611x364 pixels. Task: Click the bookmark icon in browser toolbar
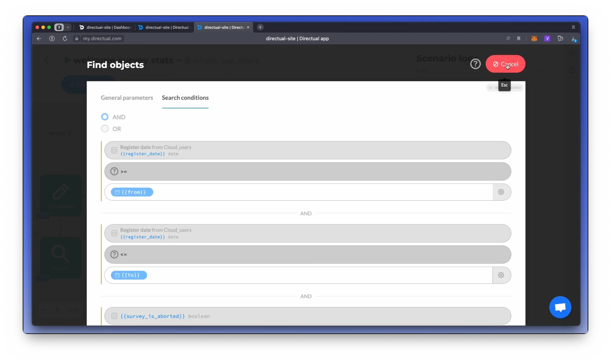tap(518, 39)
